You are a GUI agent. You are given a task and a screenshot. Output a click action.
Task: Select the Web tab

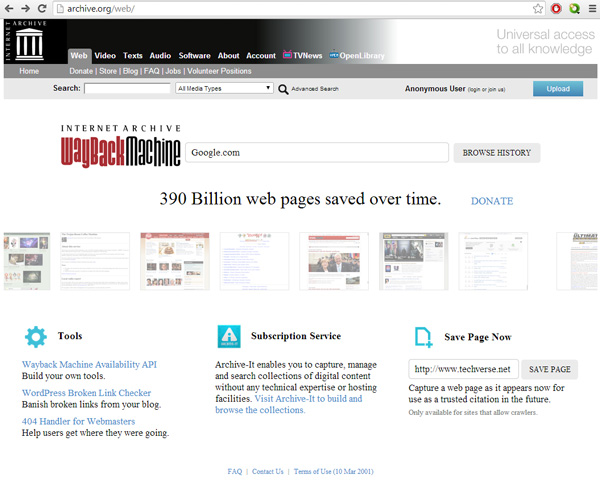click(79, 56)
